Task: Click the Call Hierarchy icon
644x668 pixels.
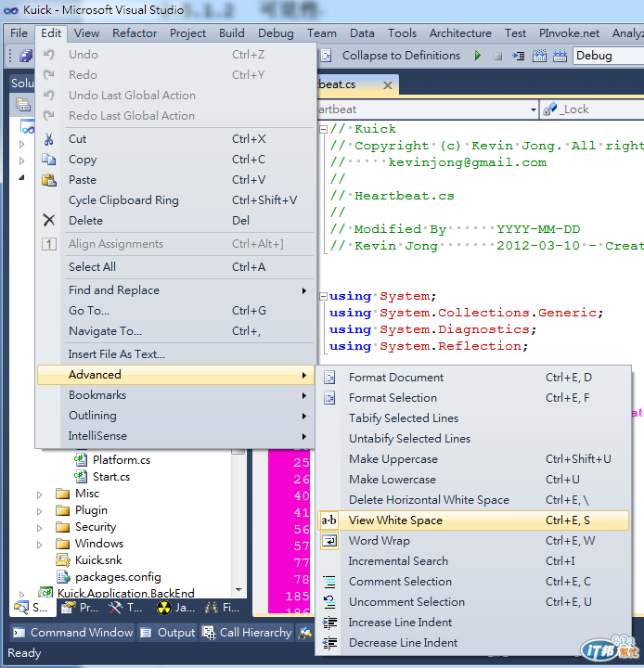Action: 209,633
